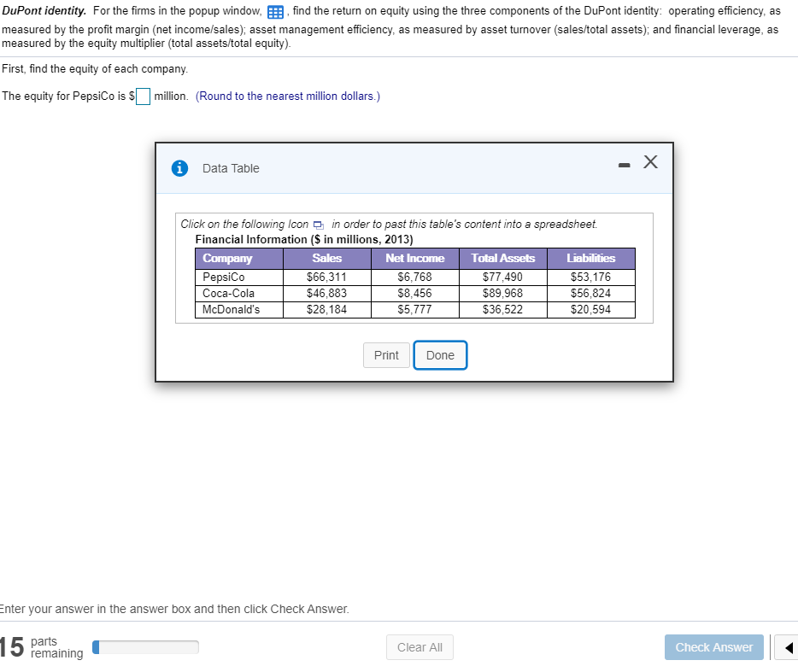The width and height of the screenshot is (798, 672).
Task: Minimize the Data Table popup
Action: [624, 165]
